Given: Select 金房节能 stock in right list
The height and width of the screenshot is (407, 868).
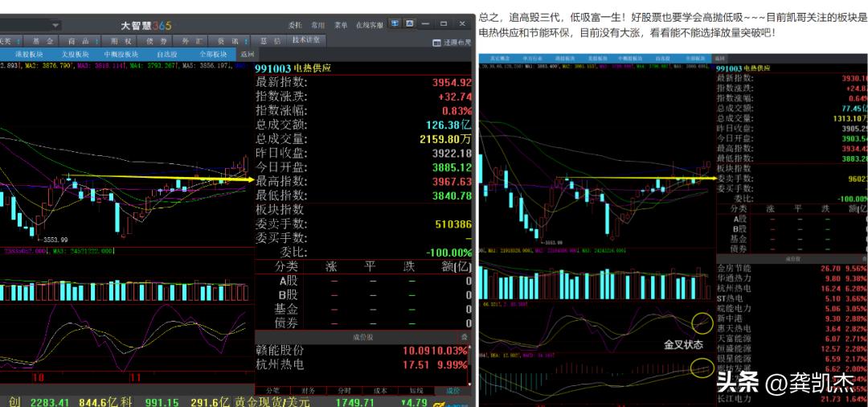Looking at the screenshot, I should click(x=792, y=269).
